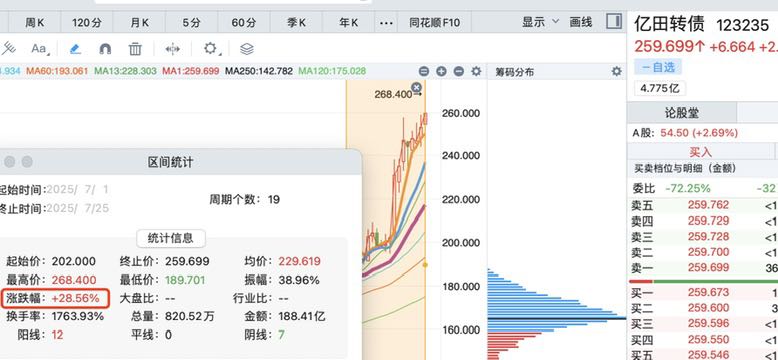Switch to the 月K tab
This screenshot has width=778, height=360.
(x=139, y=22)
